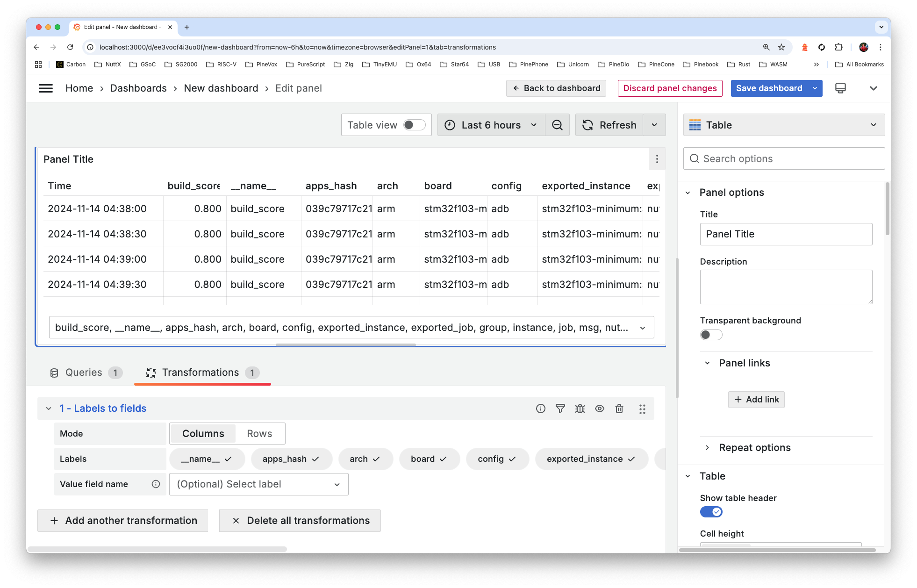Viewport: 917px width, 588px height.
Task: Deselect the exported_instance label chip
Action: 591,459
